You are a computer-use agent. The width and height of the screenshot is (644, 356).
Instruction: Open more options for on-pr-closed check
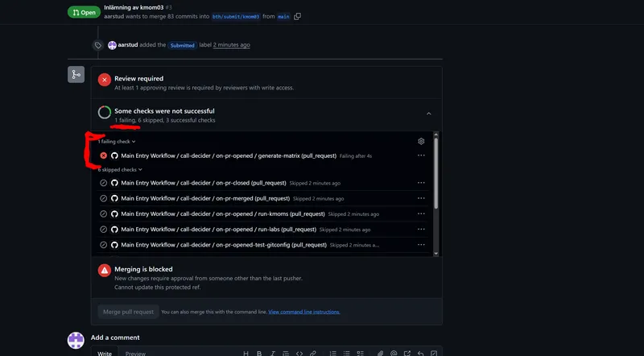(421, 183)
